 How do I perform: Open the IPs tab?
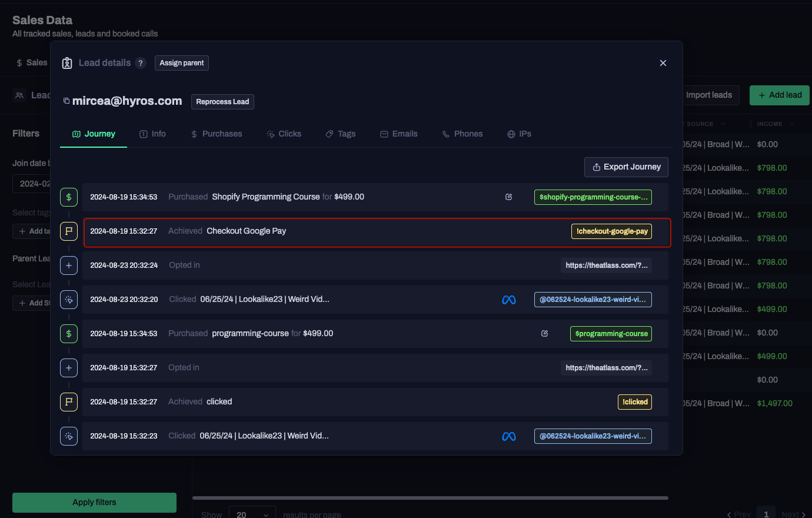click(x=519, y=134)
